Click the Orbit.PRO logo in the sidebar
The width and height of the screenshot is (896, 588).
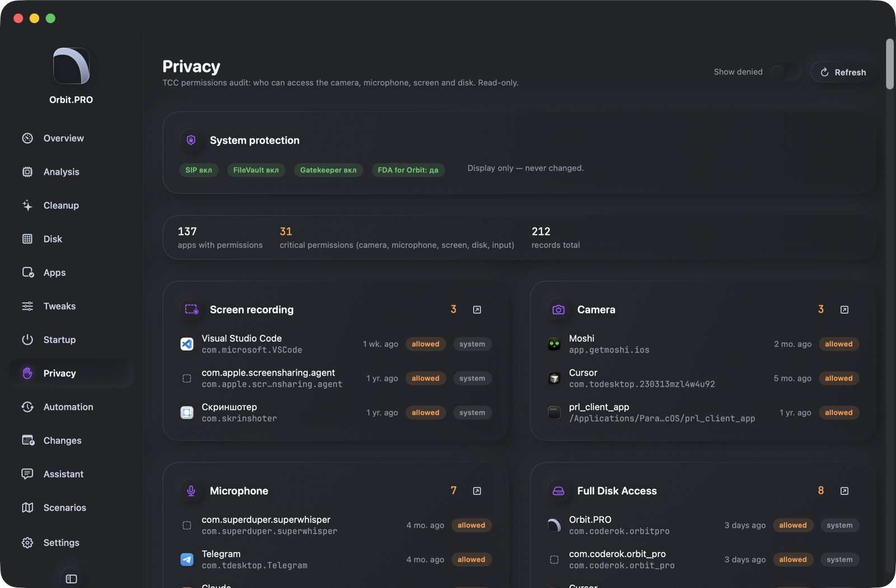(x=71, y=66)
